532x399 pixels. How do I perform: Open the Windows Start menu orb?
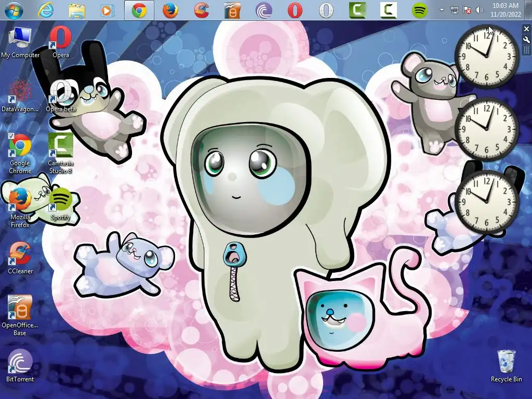14,10
